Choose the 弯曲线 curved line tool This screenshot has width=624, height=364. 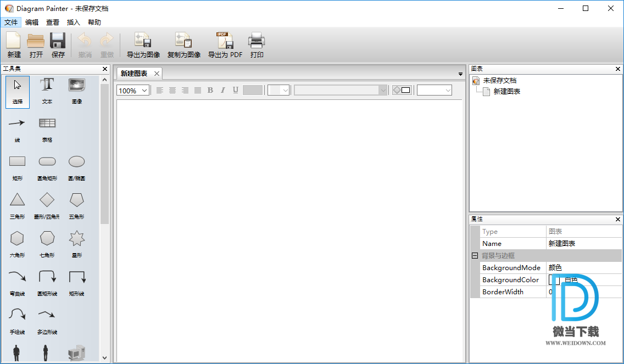coord(18,282)
